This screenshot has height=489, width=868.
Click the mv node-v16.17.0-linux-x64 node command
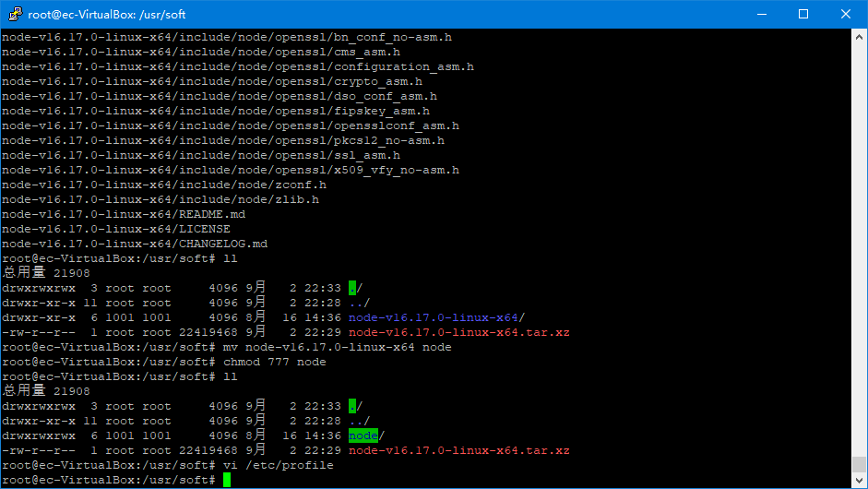[337, 347]
